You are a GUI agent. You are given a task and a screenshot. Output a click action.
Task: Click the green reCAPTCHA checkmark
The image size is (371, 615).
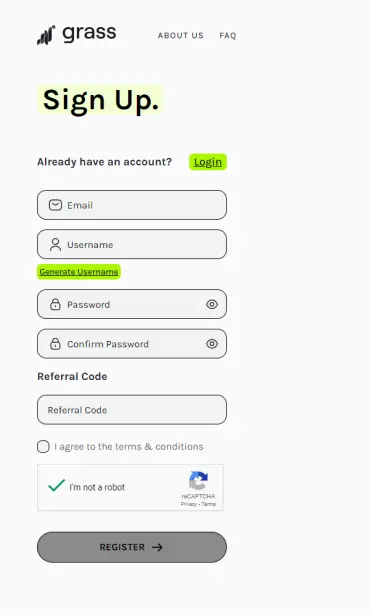56,486
